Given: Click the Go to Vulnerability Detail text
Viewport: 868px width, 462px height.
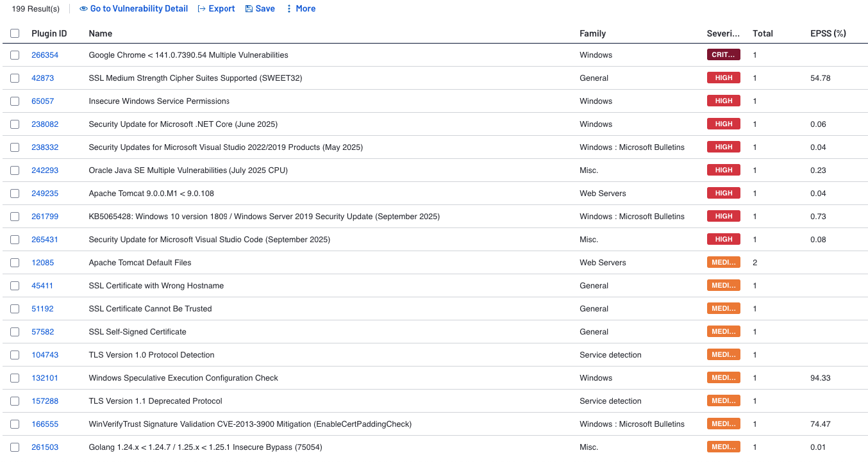Looking at the screenshot, I should [139, 9].
